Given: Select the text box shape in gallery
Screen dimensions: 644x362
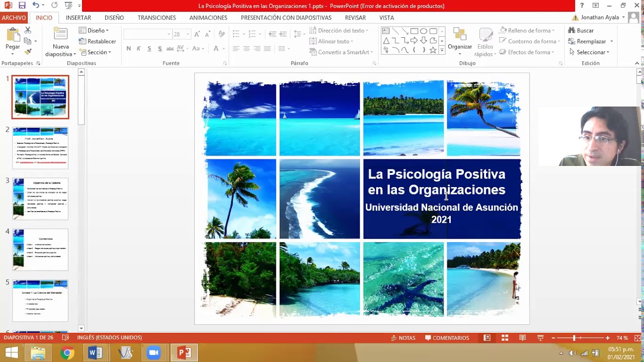Looking at the screenshot, I should [x=386, y=31].
